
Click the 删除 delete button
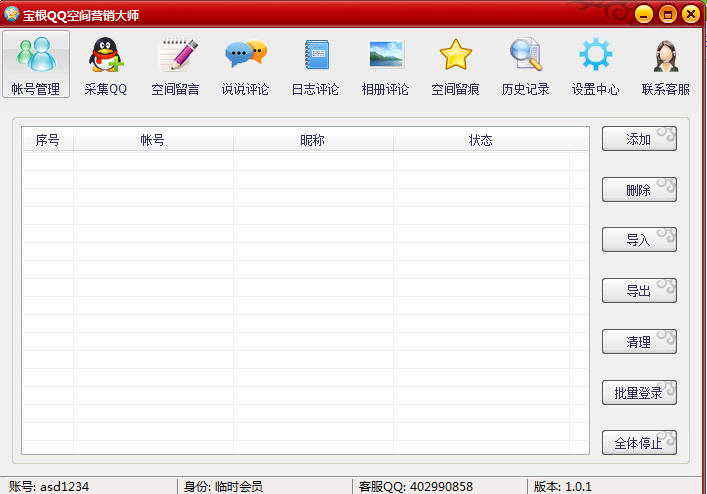[639, 190]
